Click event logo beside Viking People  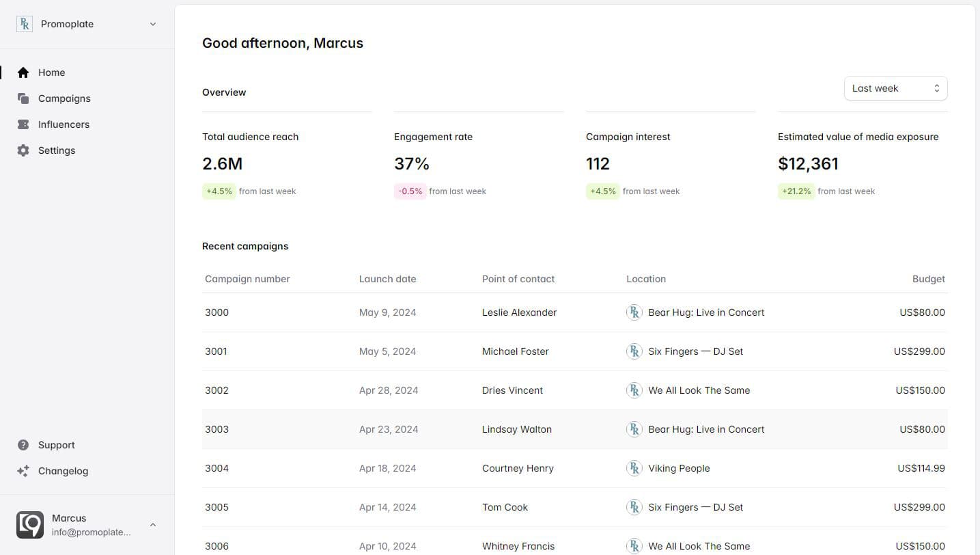click(634, 468)
